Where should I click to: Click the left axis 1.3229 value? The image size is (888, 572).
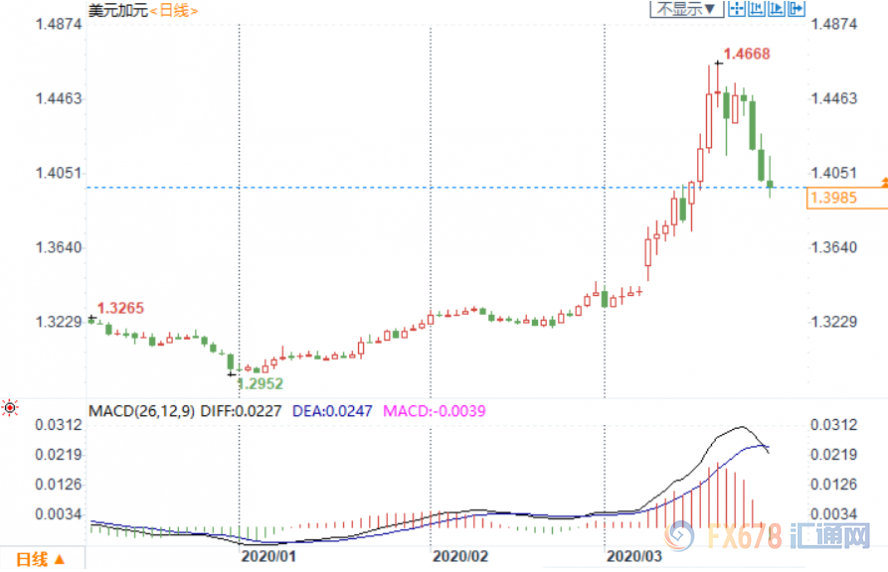[x=58, y=322]
